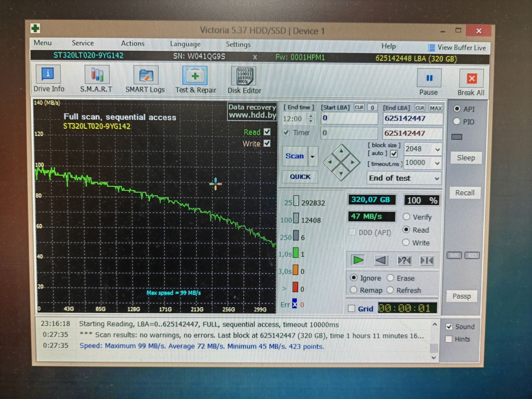Click the Sleep button
The image size is (532, 399).
tap(465, 158)
